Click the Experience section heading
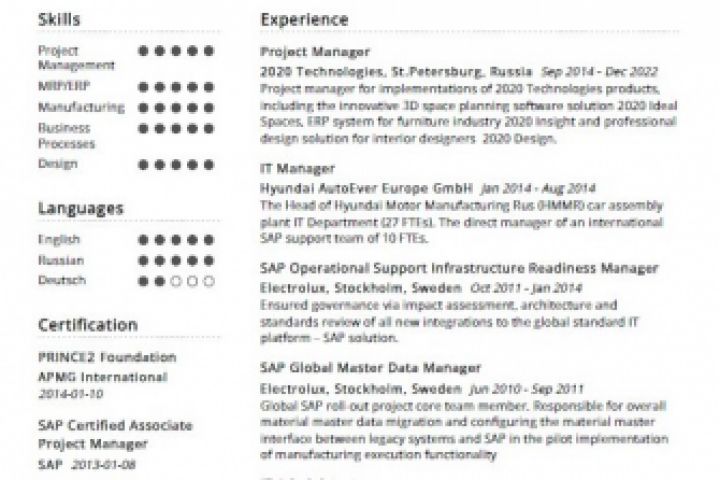Viewport: 720px width, 480px height. (x=304, y=19)
